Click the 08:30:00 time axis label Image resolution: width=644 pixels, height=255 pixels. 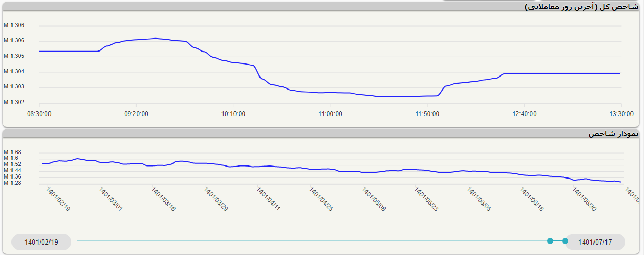[39, 113]
